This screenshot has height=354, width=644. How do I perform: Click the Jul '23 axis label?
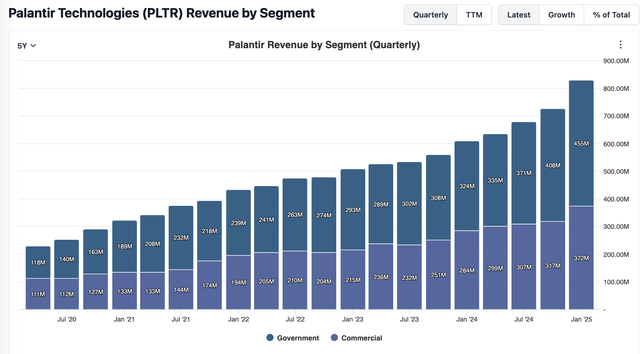tap(409, 319)
